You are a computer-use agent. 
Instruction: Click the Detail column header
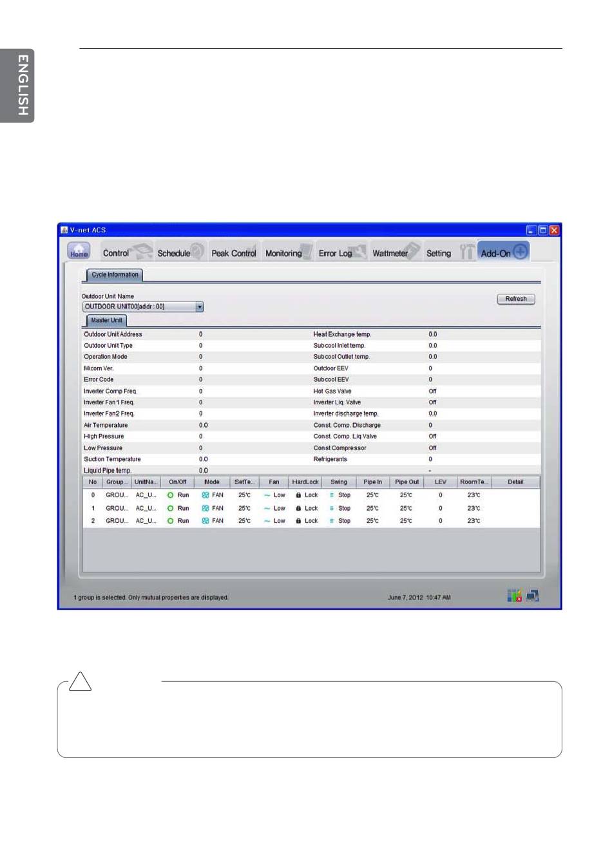pos(515,482)
